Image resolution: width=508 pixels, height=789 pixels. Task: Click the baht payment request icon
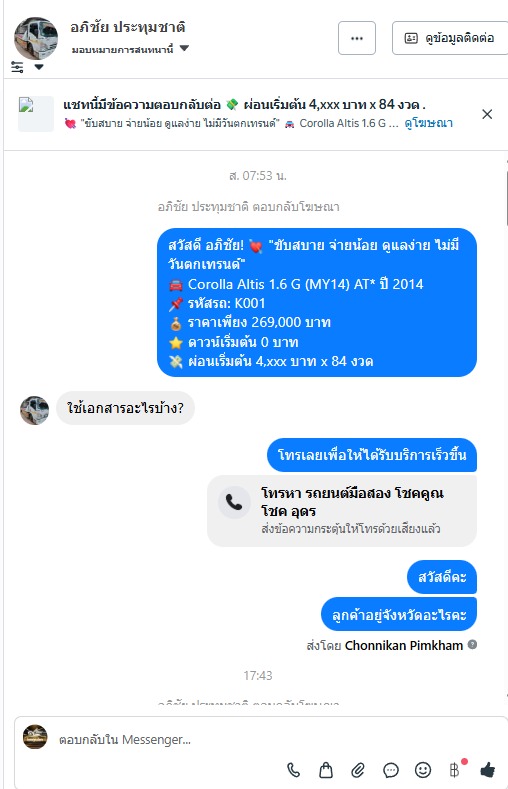tap(454, 770)
